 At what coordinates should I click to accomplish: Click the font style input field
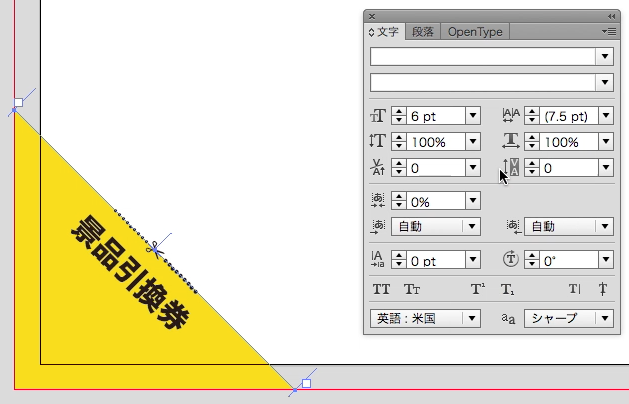pyautogui.click(x=483, y=83)
